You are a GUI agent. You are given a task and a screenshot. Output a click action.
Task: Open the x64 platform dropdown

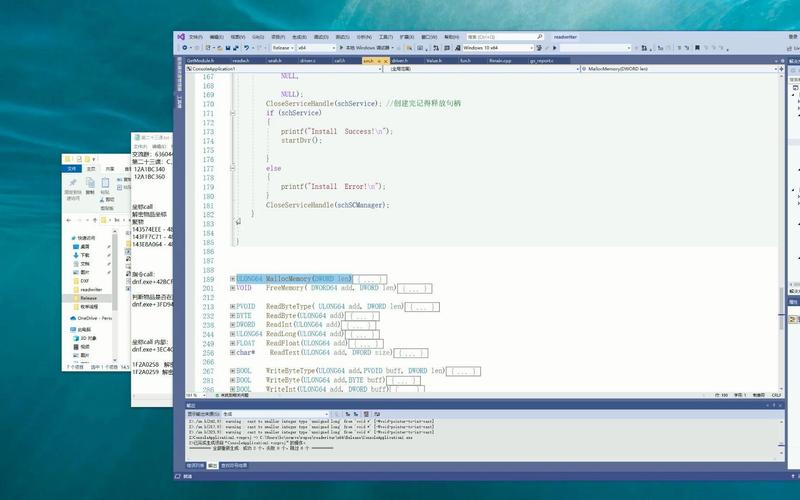pyautogui.click(x=316, y=48)
